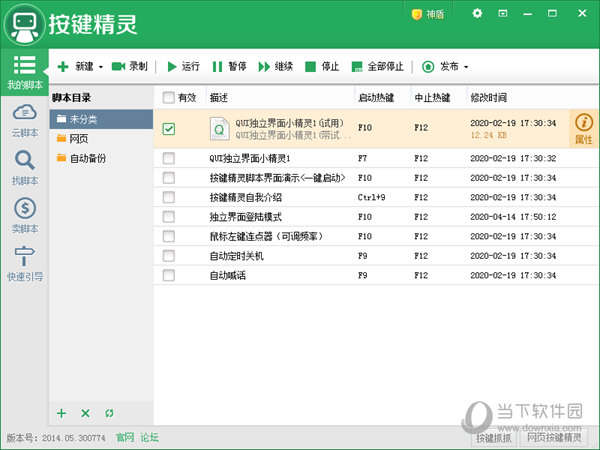Expand the 新建 dropdown arrow

[101, 67]
